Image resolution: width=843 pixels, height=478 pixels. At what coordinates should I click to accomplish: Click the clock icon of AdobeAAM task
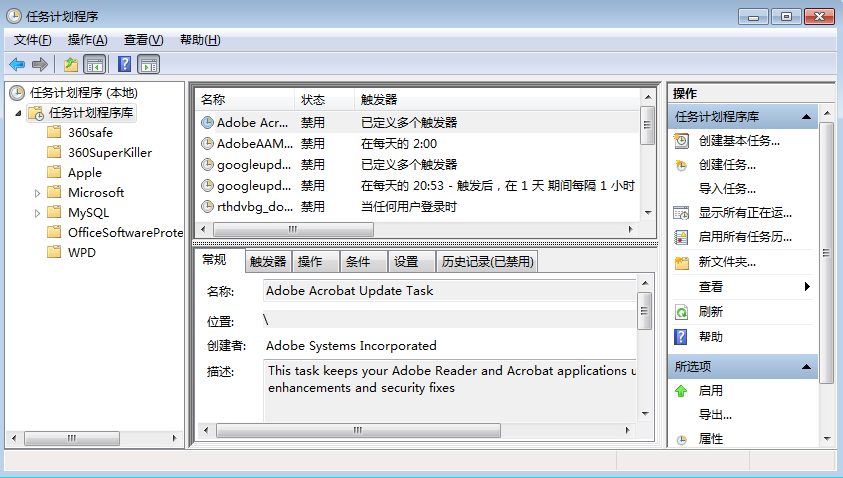click(207, 144)
